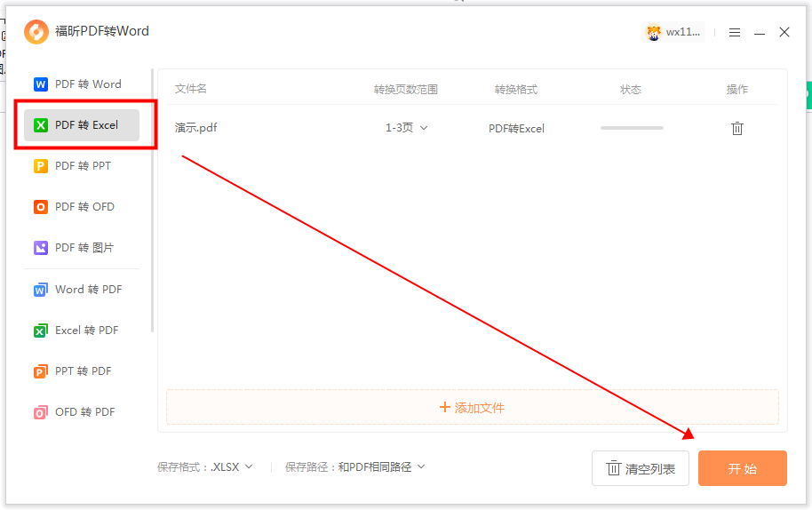Select the PDF 转 Word menu label
812x510 pixels.
88,84
